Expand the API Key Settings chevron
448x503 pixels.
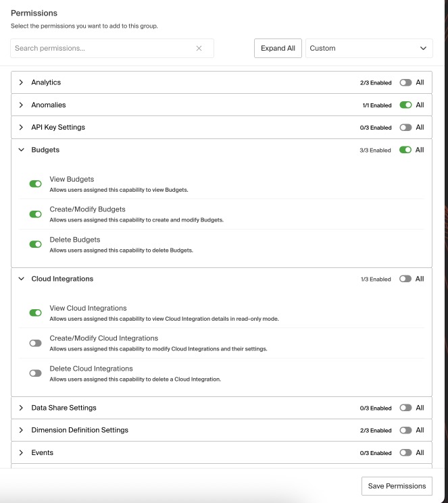(21, 128)
